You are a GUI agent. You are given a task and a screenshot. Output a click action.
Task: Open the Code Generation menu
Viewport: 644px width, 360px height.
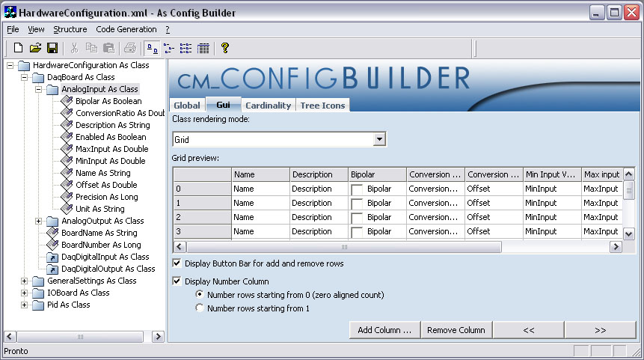point(126,29)
